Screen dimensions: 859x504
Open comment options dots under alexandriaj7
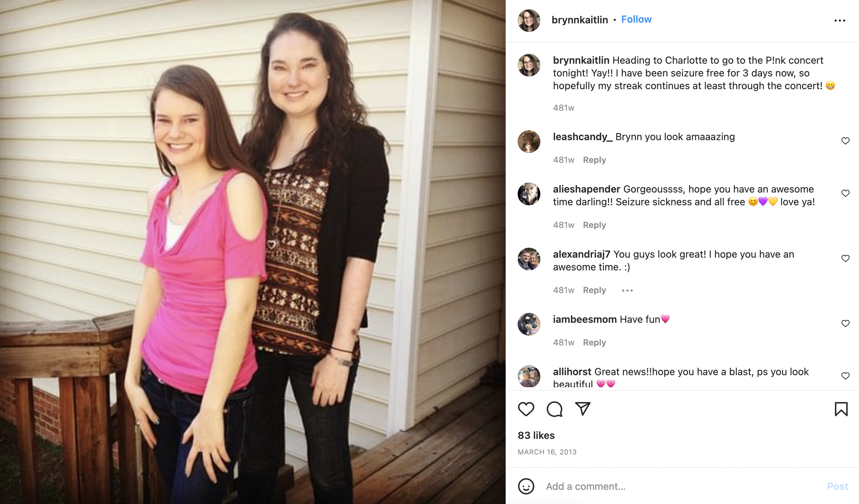(627, 291)
